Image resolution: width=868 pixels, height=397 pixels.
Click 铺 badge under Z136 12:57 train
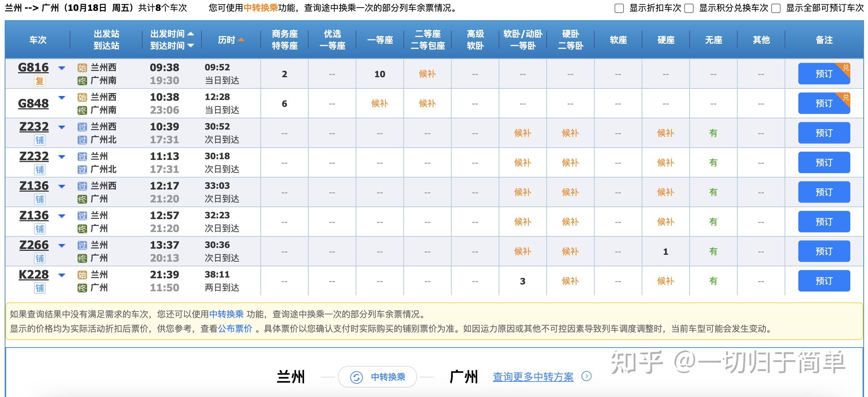pos(40,229)
